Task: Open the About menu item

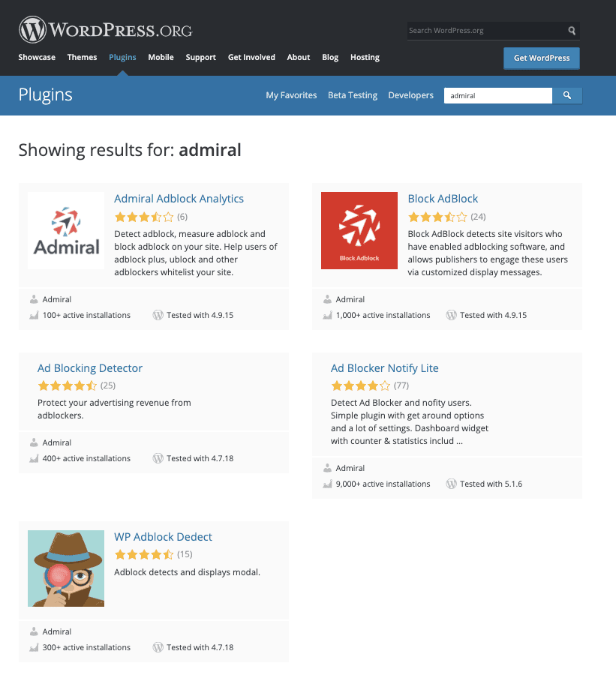Action: 299,57
